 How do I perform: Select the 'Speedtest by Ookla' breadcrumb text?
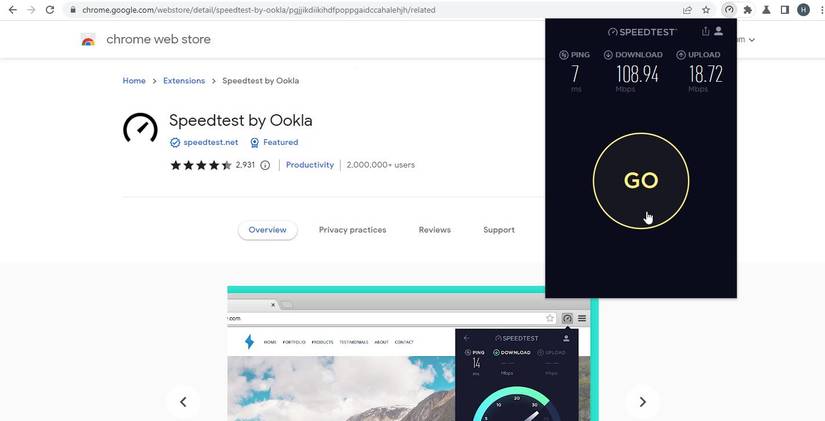[260, 81]
